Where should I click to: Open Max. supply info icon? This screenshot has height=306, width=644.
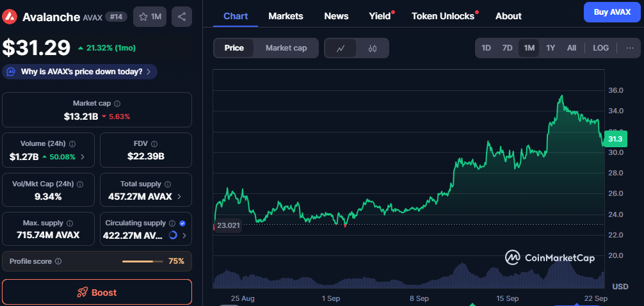point(70,223)
